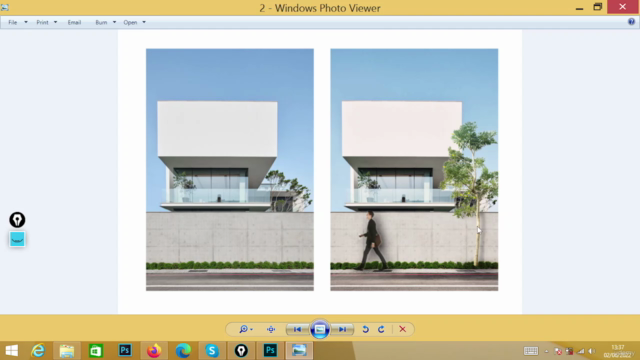Open the pen nib app in taskbar
This screenshot has height=360, width=640.
tap(241, 351)
